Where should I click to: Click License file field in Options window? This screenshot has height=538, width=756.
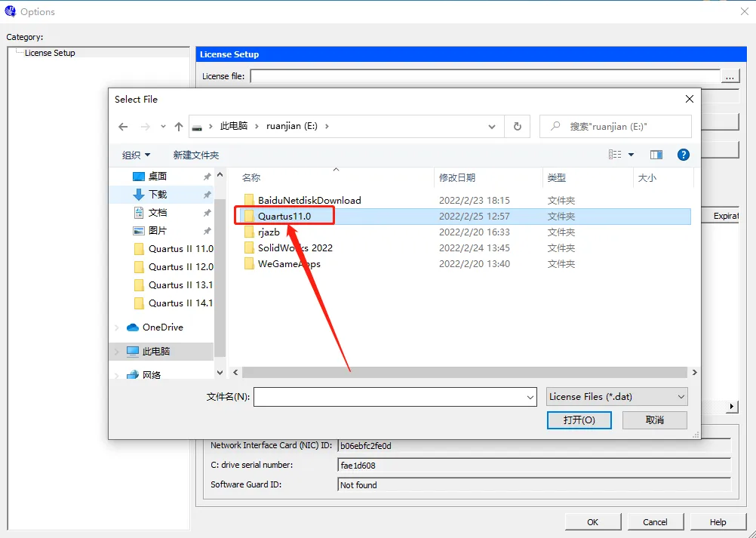485,76
